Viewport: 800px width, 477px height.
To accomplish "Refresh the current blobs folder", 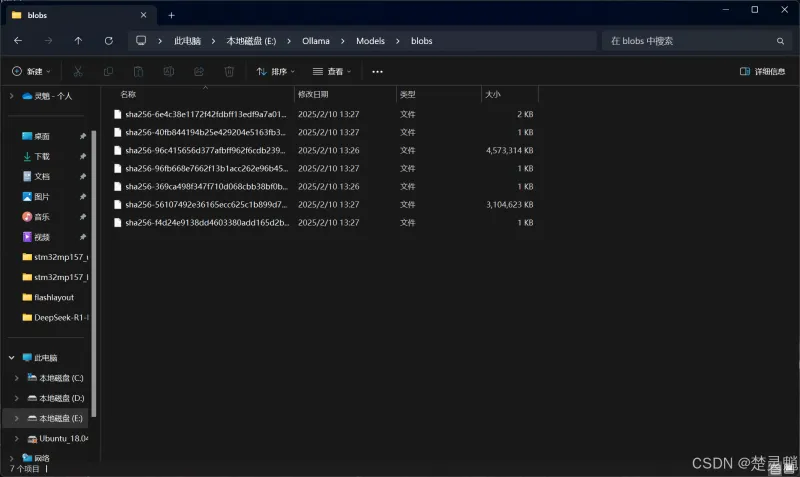I will (108, 40).
